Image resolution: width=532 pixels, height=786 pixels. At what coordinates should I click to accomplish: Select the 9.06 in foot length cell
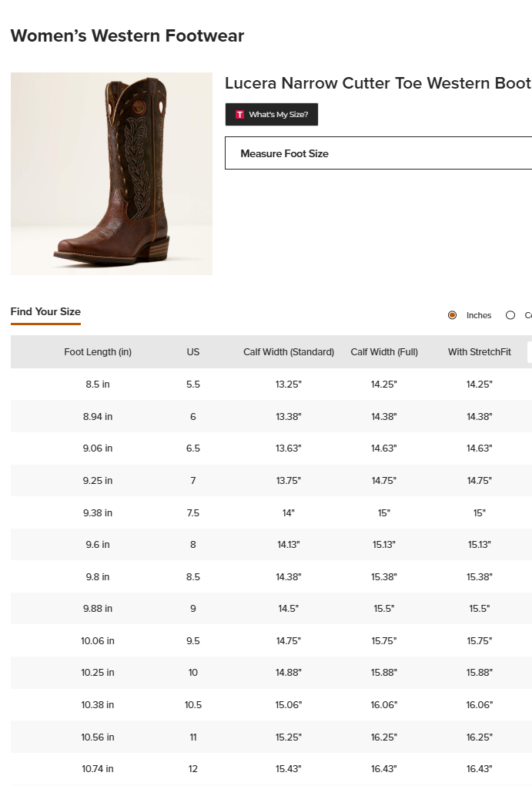coord(98,448)
